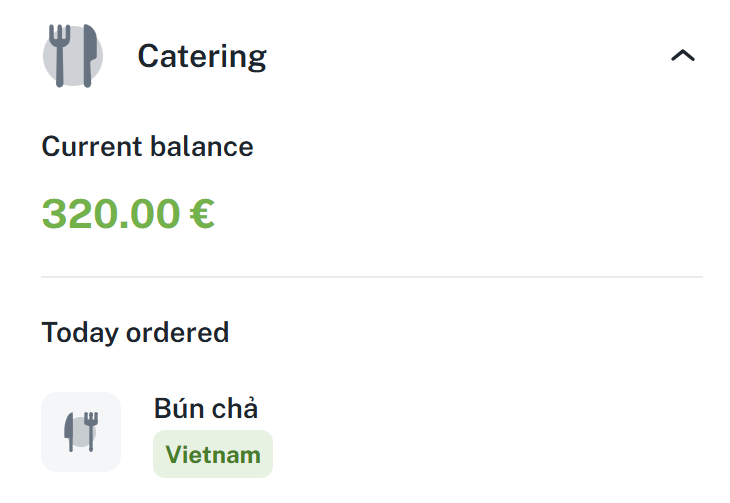Click the word "Today" in the heading
The image size is (730, 503).
coord(79,332)
